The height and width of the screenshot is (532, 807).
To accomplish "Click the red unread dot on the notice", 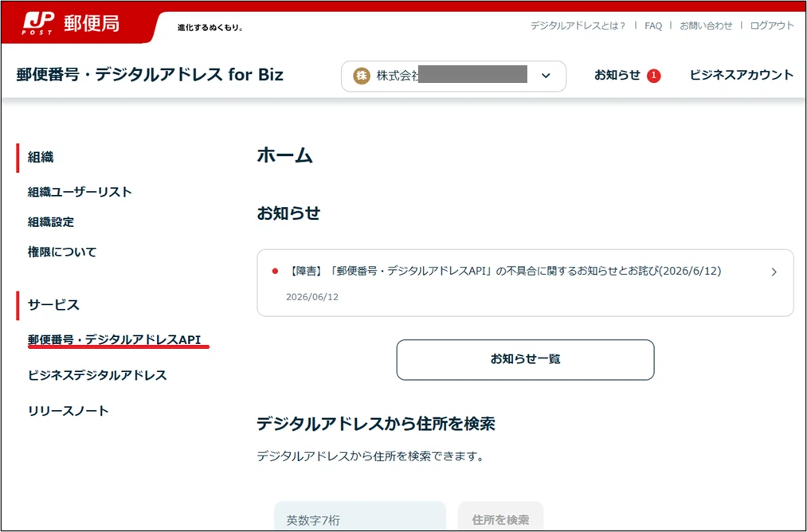I will [275, 271].
